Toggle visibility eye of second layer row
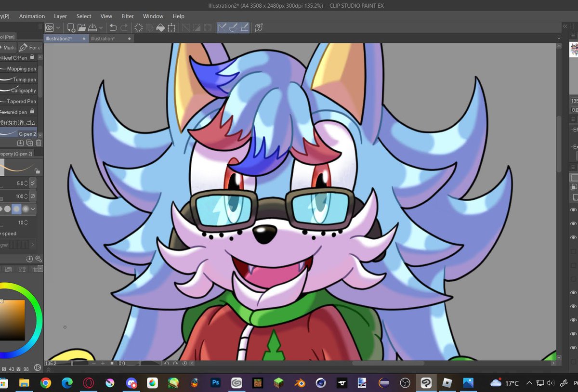 coord(573,224)
